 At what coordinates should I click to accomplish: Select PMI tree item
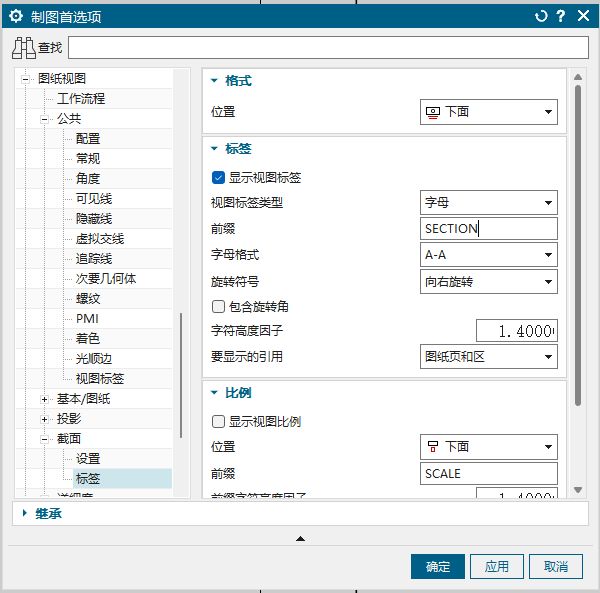(x=87, y=319)
